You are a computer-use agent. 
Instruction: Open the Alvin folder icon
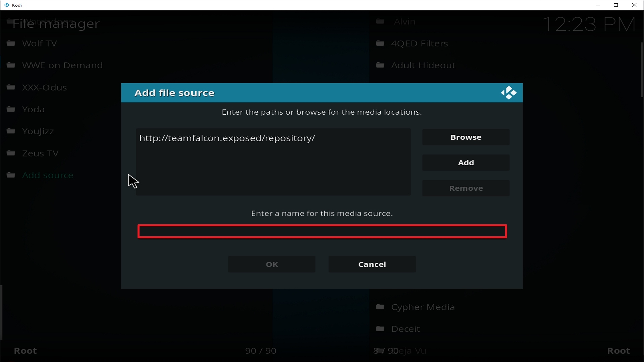[x=380, y=21]
